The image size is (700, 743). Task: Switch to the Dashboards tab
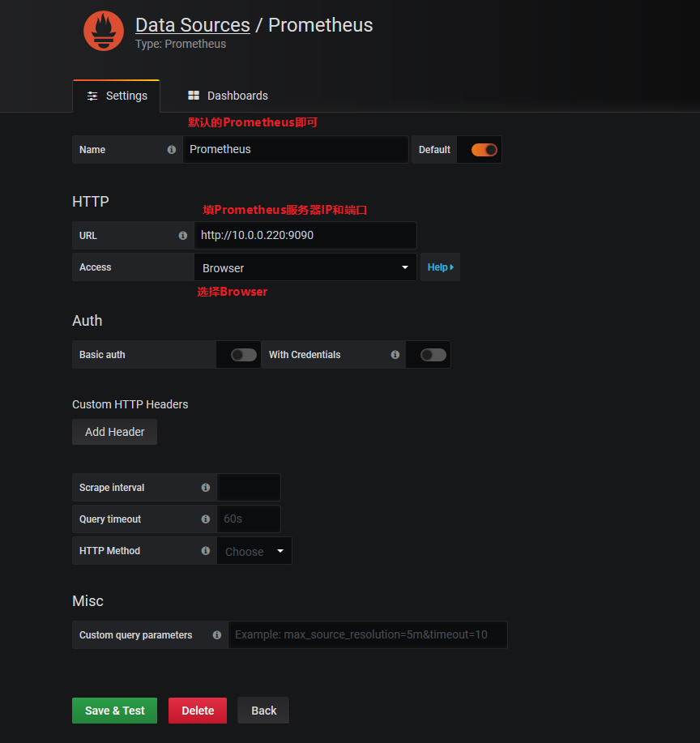tap(228, 96)
